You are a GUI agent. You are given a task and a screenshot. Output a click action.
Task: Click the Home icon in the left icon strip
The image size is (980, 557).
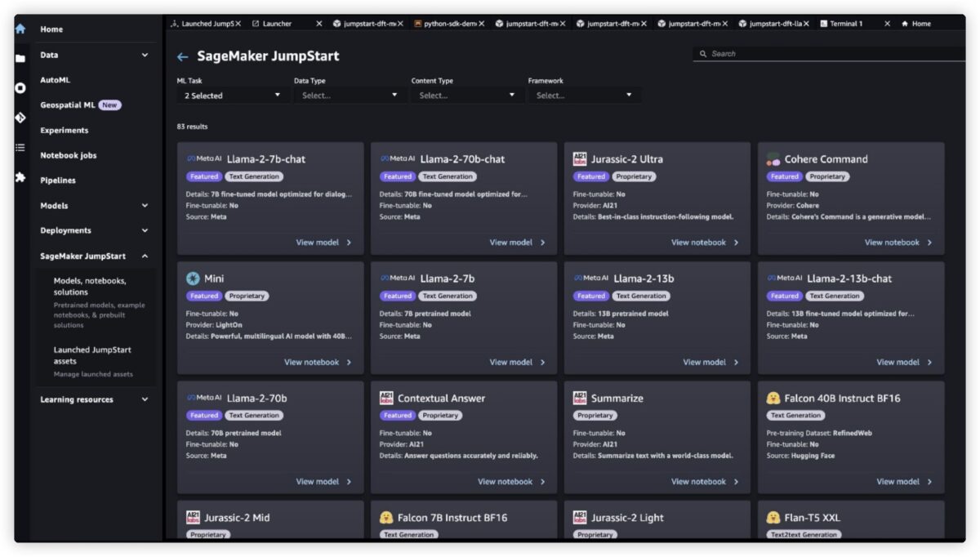(20, 29)
